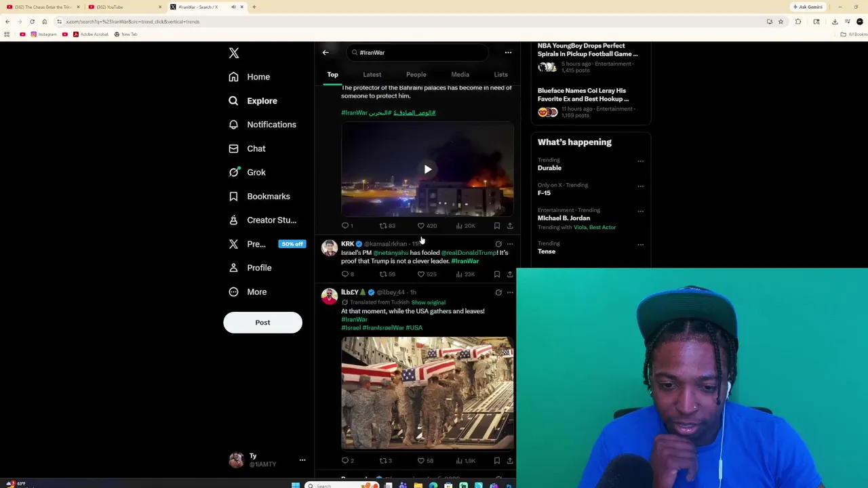This screenshot has height=488, width=868.
Task: Open Grok action on KRK post
Action: 498,244
